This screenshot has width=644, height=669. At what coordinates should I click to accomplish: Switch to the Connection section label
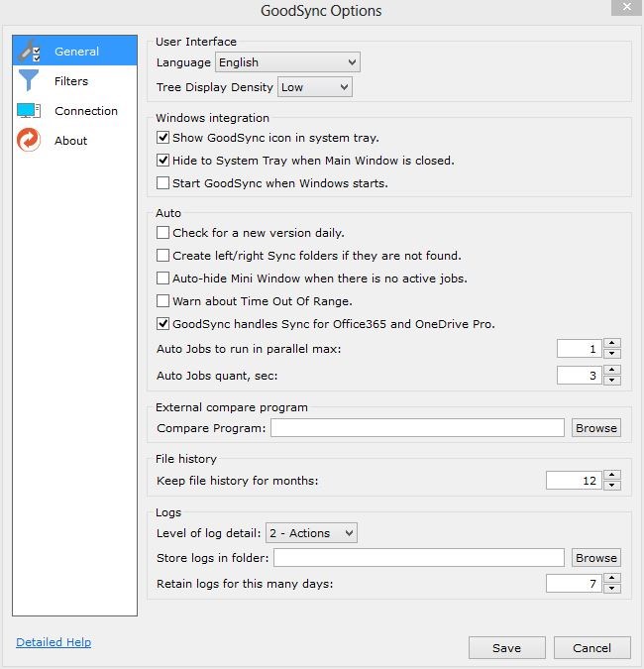click(86, 111)
